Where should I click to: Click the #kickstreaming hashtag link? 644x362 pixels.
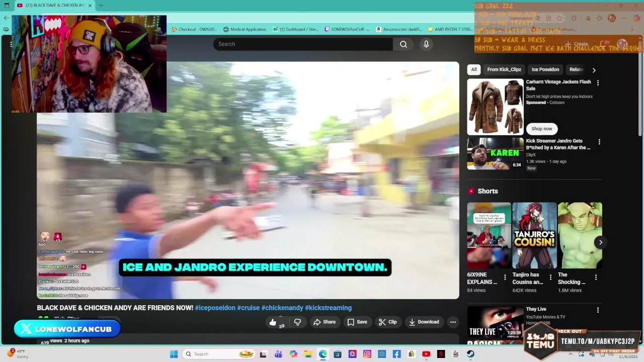click(x=328, y=308)
